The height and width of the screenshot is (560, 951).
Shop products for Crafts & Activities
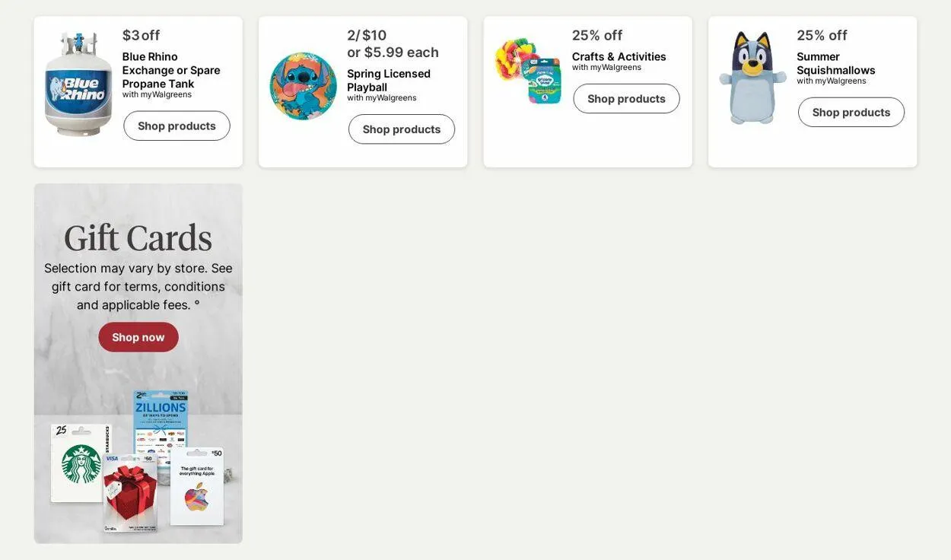click(626, 99)
